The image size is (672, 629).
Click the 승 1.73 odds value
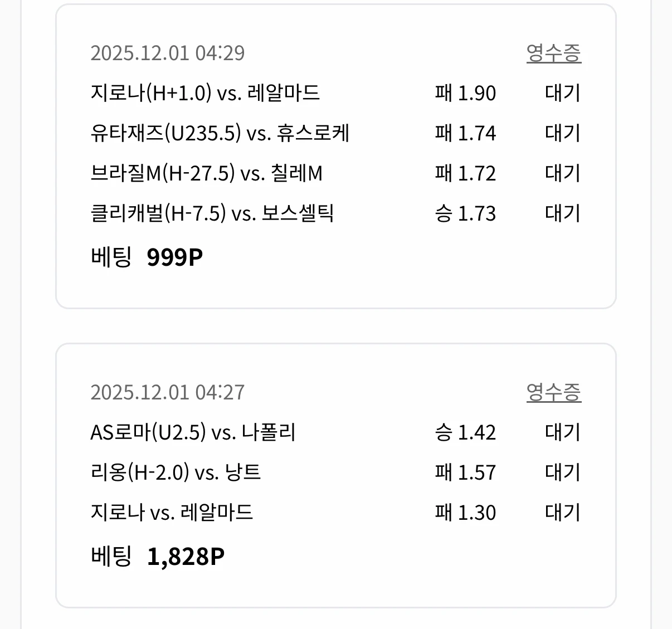pyautogui.click(x=466, y=213)
